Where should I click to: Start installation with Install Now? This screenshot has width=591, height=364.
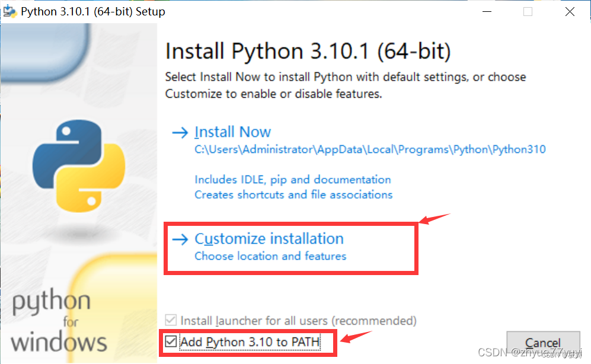232,132
